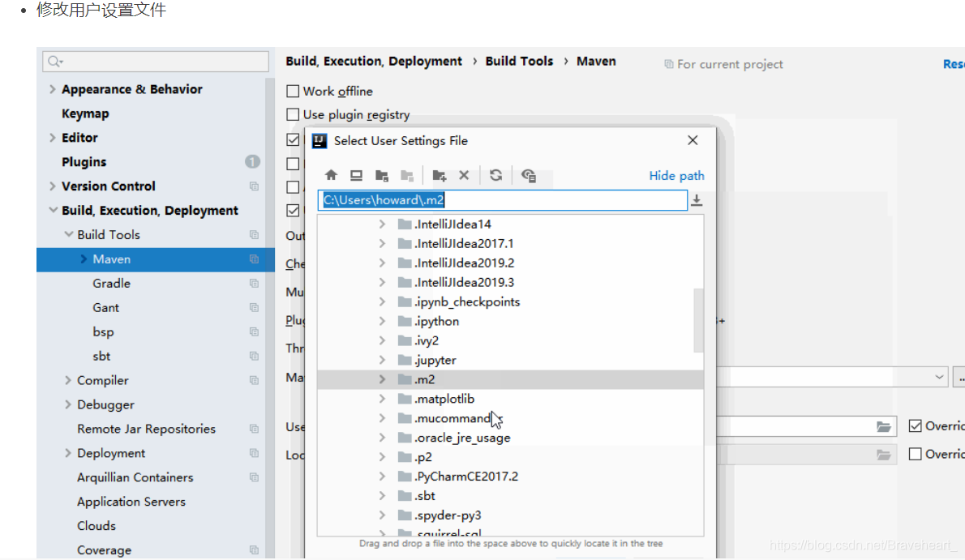Toggle Override checkbox for User settings file
Image resolution: width=965 pixels, height=560 pixels.
click(916, 425)
